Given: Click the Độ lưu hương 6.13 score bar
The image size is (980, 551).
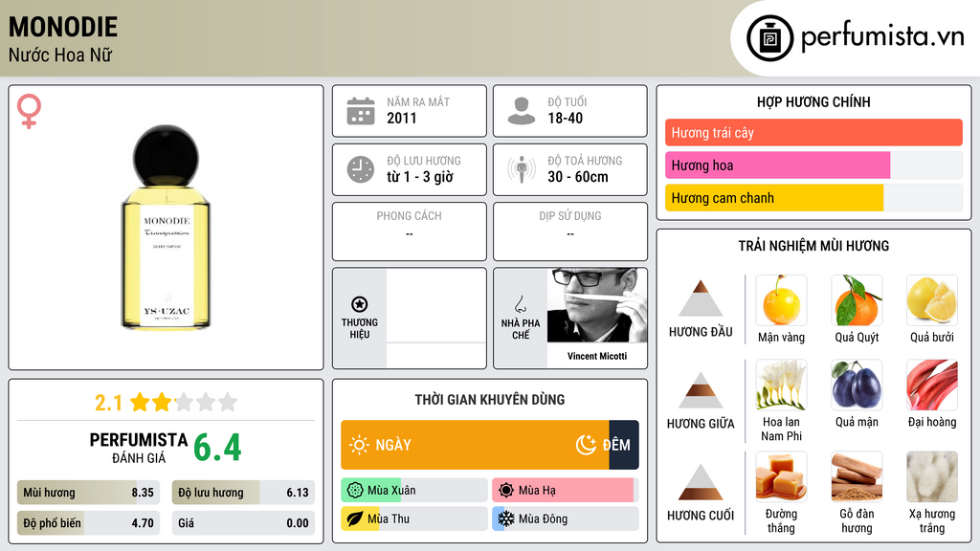Looking at the screenshot, I should click(243, 493).
